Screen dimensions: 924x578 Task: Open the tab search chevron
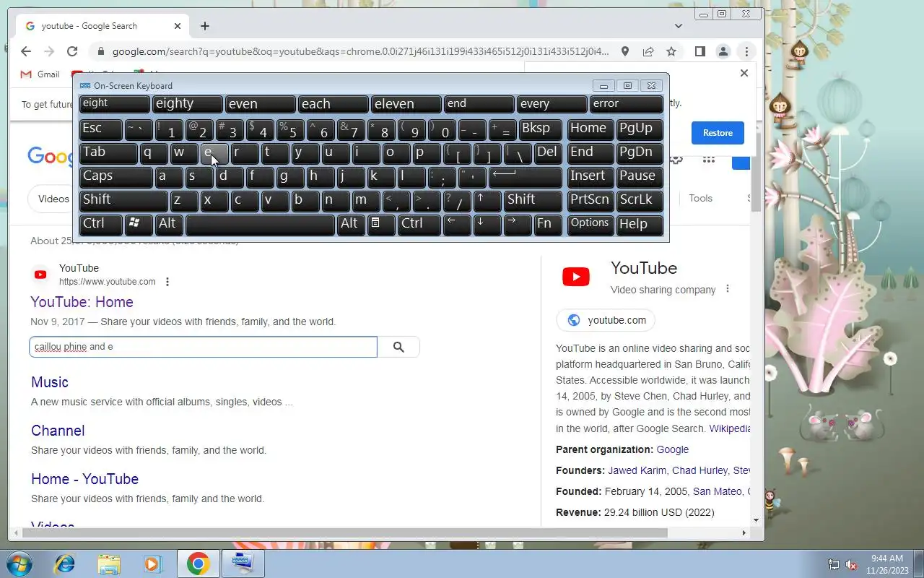point(679,26)
